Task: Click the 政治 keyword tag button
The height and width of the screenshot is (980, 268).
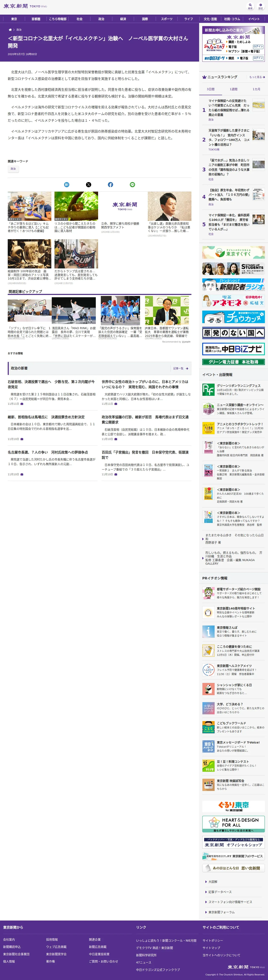Action: (13, 168)
